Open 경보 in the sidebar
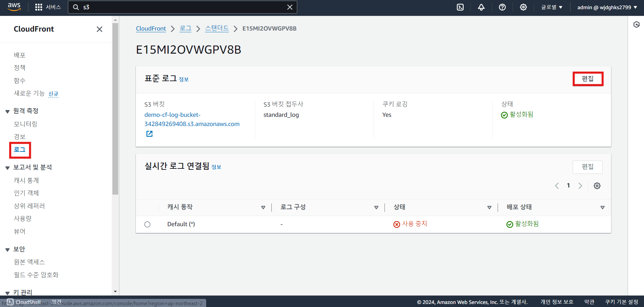This screenshot has width=644, height=307. (x=20, y=137)
